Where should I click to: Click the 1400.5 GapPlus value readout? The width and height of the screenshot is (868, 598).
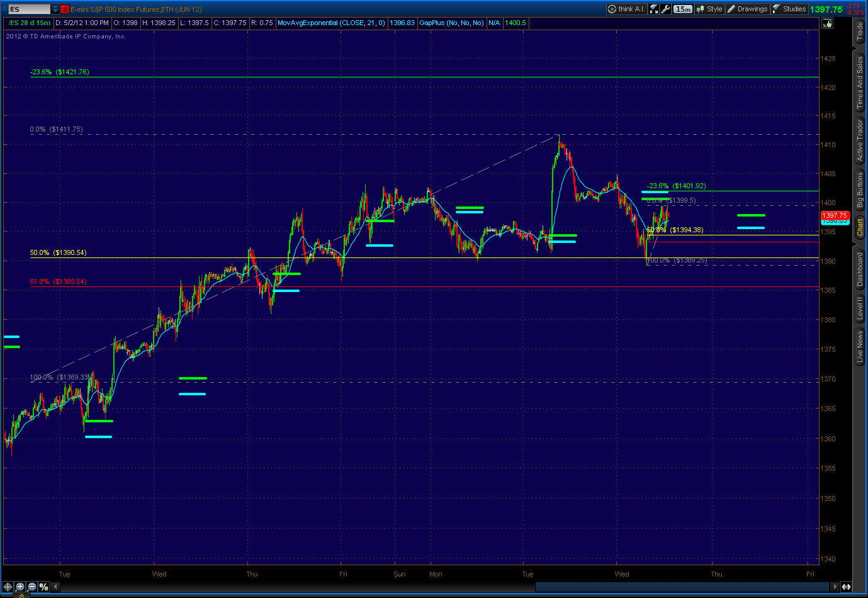516,23
